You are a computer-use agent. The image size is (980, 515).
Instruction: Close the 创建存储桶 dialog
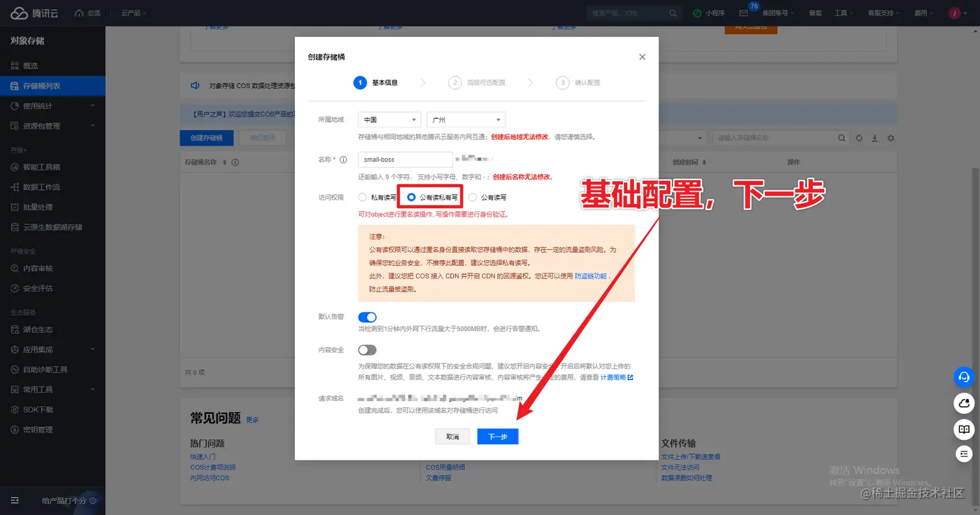point(642,57)
